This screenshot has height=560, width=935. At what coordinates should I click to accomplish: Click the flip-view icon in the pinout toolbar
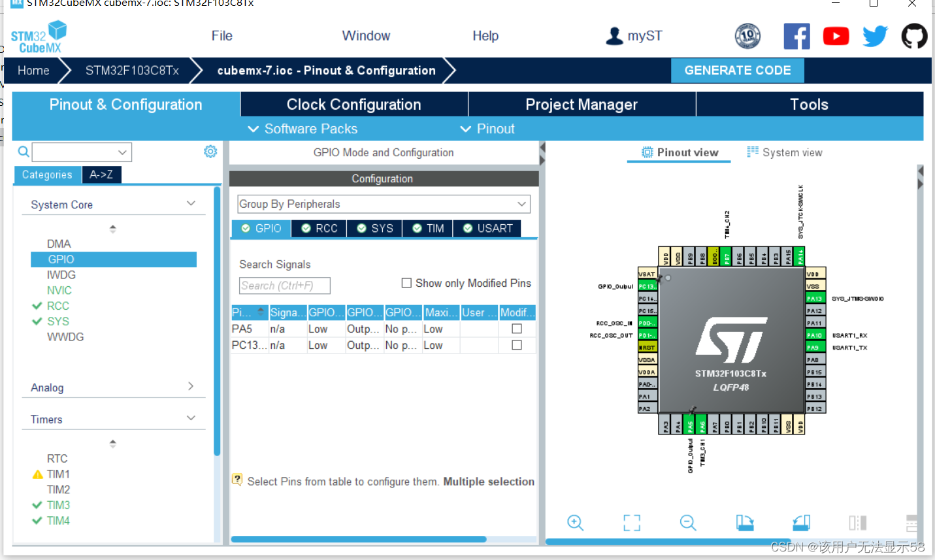point(858,523)
